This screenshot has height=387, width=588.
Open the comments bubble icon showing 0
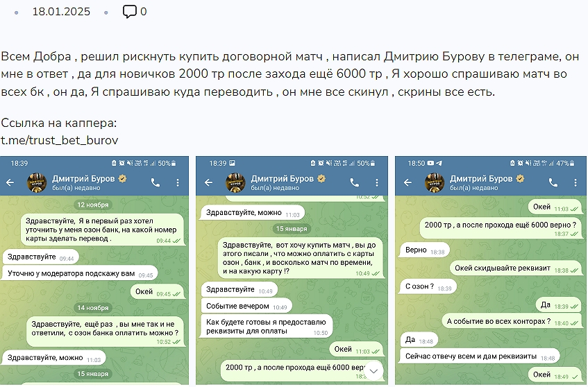coord(130,12)
